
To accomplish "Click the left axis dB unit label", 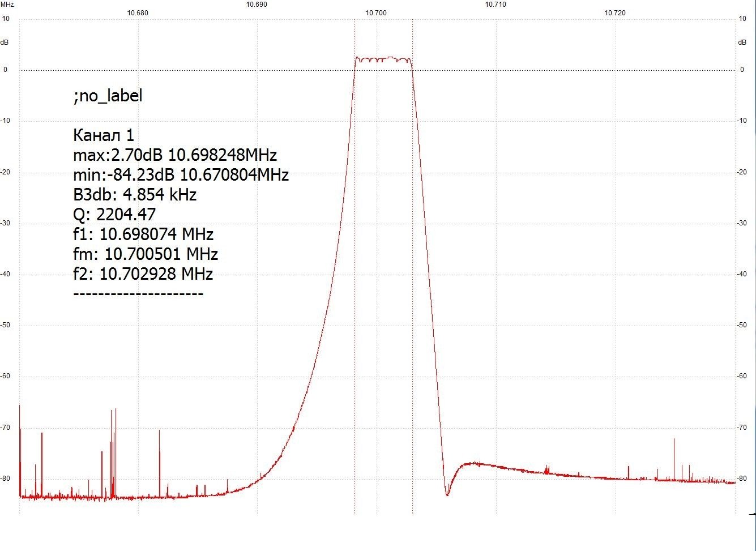I will pyautogui.click(x=5, y=42).
